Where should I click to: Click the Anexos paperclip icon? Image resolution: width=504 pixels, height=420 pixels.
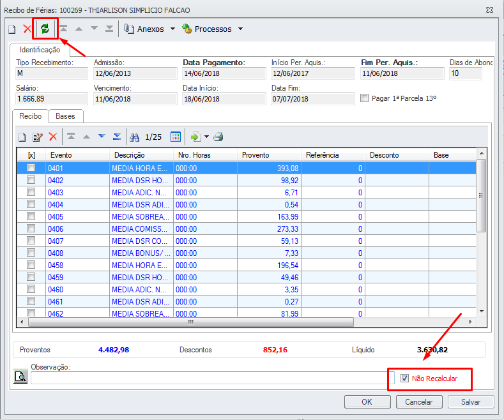tap(129, 29)
